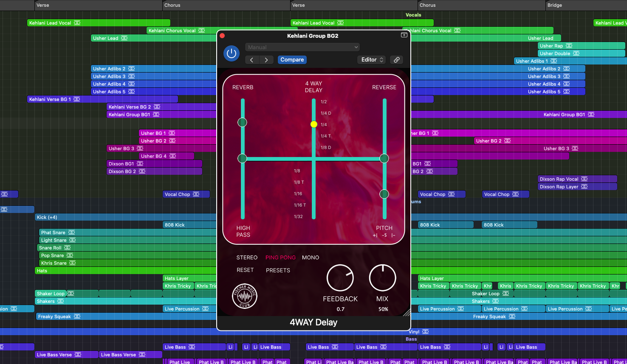
Task: Close the Kehlani Group BG2 plugin window
Action: click(x=222, y=36)
